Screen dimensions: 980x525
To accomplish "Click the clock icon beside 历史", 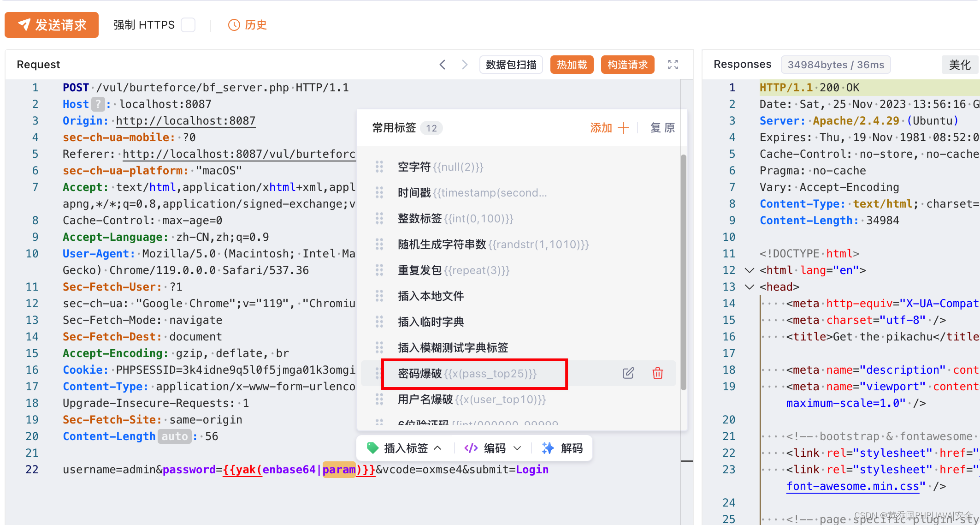I will 234,25.
